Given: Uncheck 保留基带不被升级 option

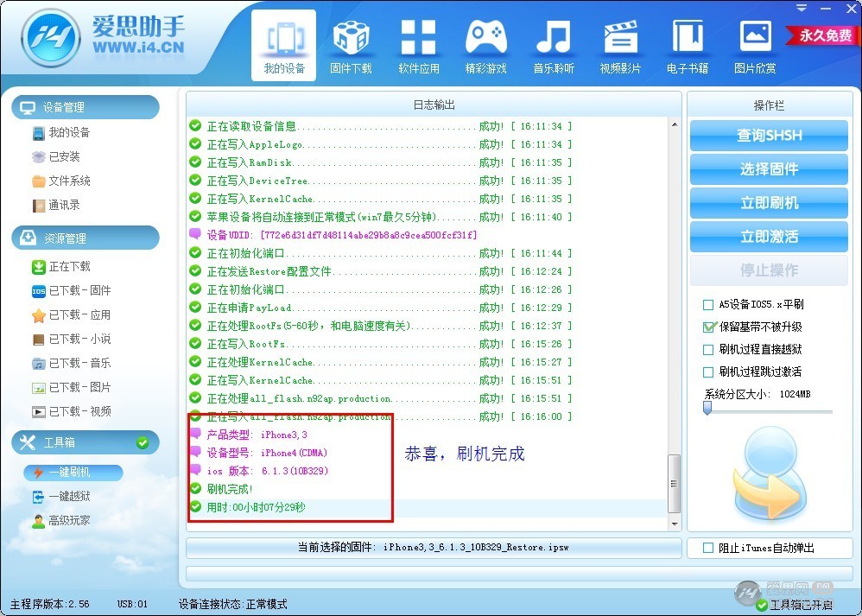Looking at the screenshot, I should pos(708,327).
